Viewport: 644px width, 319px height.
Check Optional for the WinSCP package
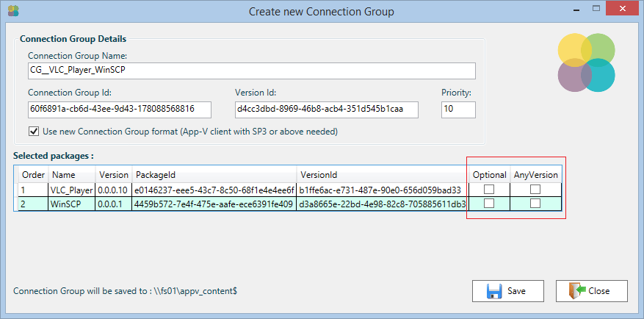pos(489,204)
